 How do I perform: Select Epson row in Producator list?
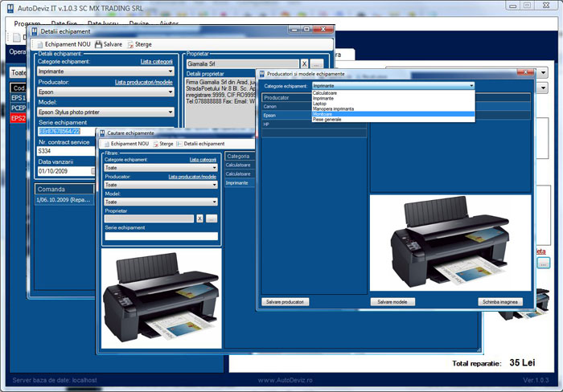[x=287, y=116]
